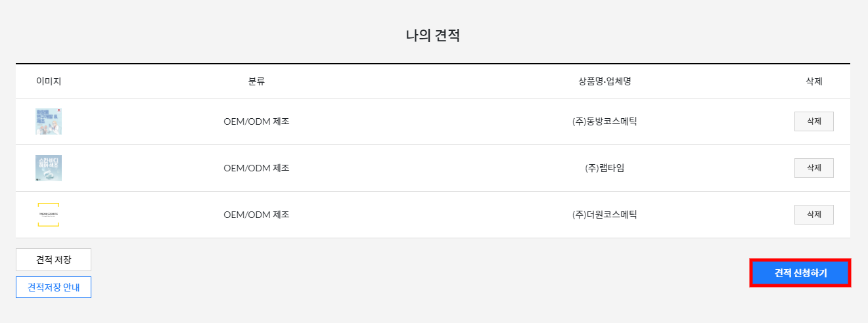Image resolution: width=868 pixels, height=323 pixels.
Task: Click the 이미지 column header
Action: [x=49, y=81]
